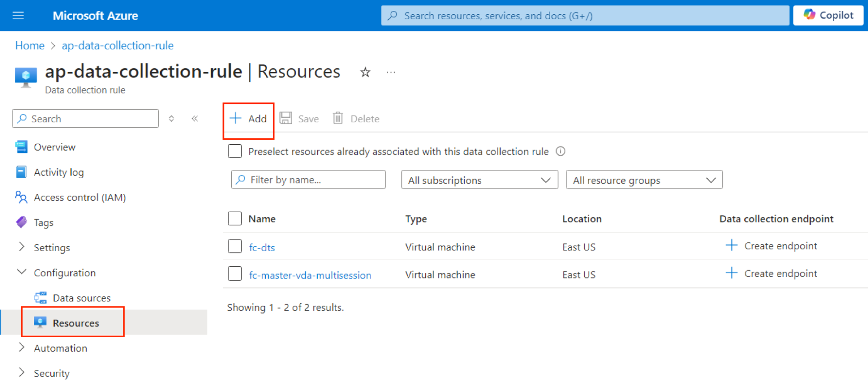Check the fc-dts row checkbox
Image resolution: width=868 pixels, height=382 pixels.
coord(235,246)
